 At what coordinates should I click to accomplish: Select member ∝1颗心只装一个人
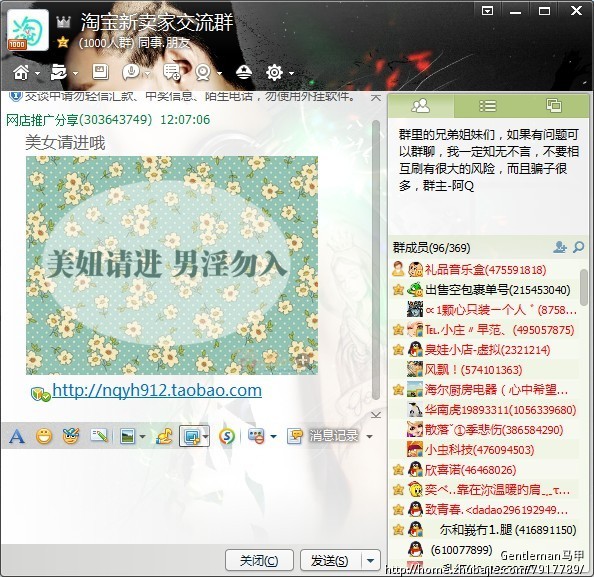[x=485, y=310]
